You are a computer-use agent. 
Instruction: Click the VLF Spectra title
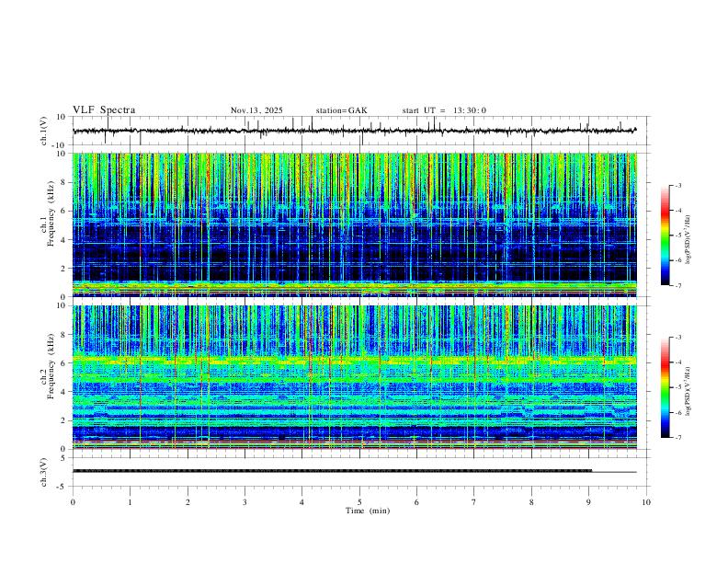coord(104,110)
